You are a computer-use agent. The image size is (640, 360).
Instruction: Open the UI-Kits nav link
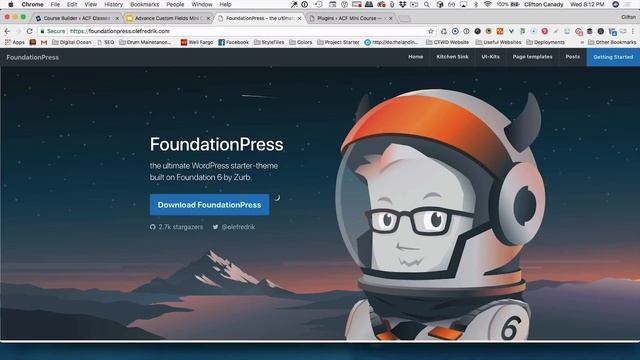pyautogui.click(x=490, y=57)
